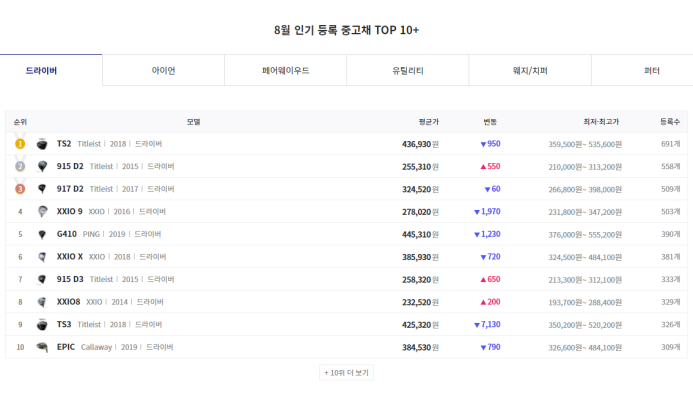Switch to the 유틸리티 tab

[x=407, y=70]
